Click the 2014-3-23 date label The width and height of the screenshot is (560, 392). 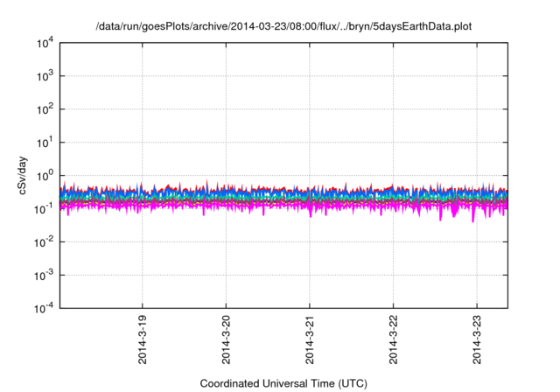(477, 339)
